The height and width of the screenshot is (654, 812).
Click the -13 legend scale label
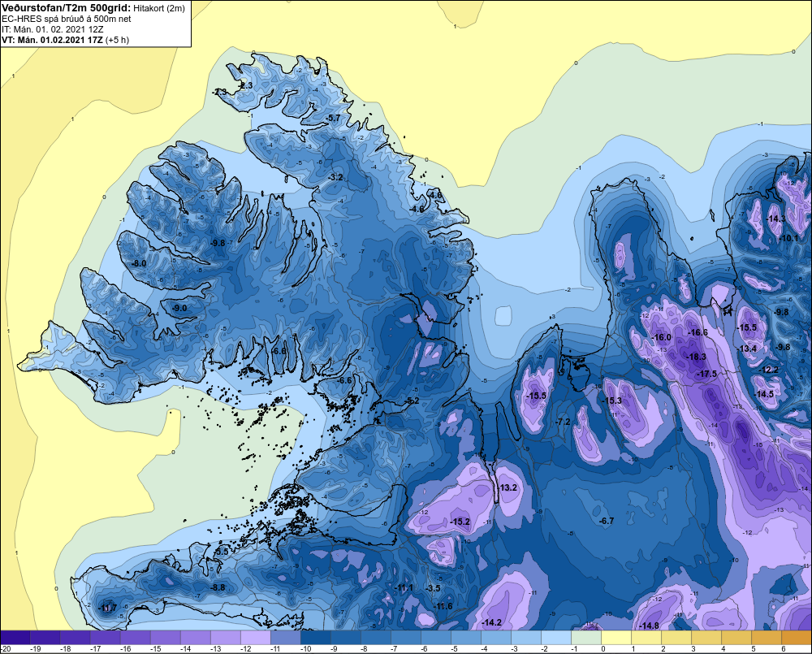[215, 649]
